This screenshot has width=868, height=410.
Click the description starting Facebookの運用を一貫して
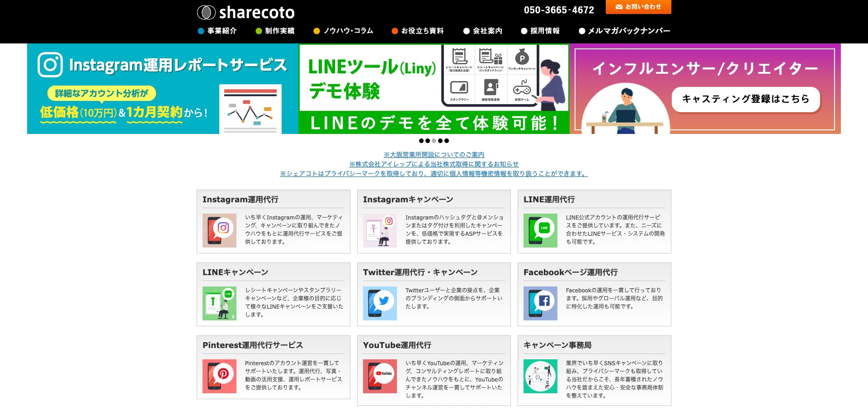(614, 298)
